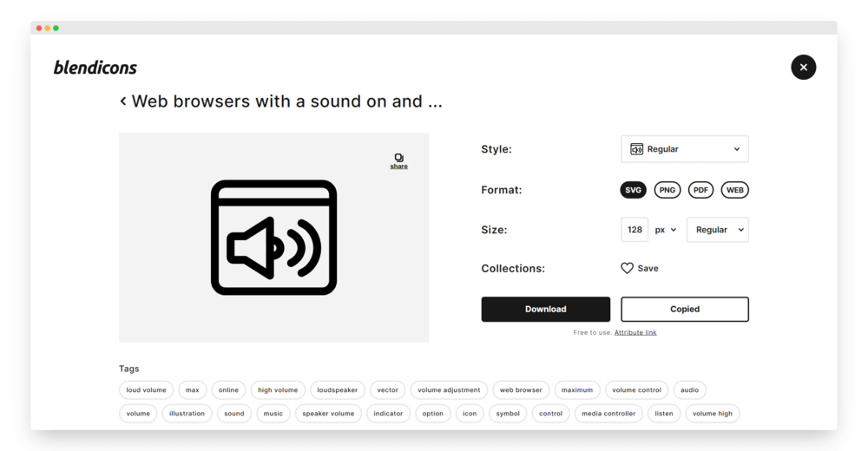Click the red window close dot
This screenshot has width=868, height=451.
pos(39,29)
